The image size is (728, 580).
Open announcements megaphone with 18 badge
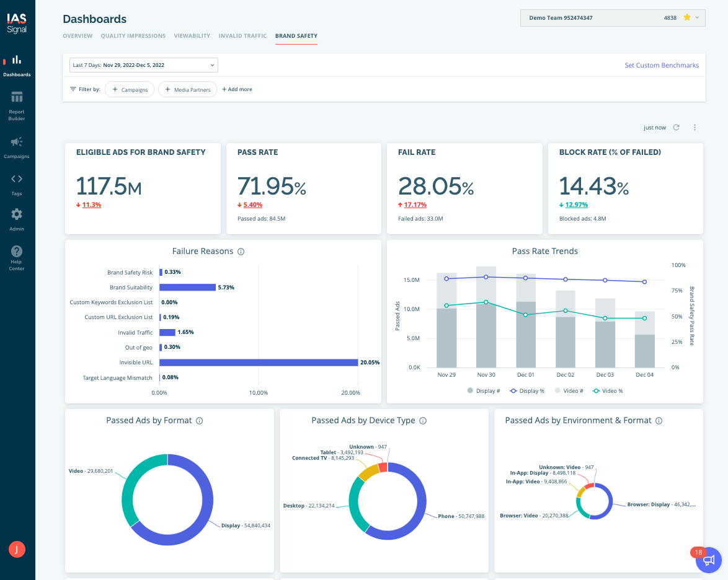coord(709,560)
